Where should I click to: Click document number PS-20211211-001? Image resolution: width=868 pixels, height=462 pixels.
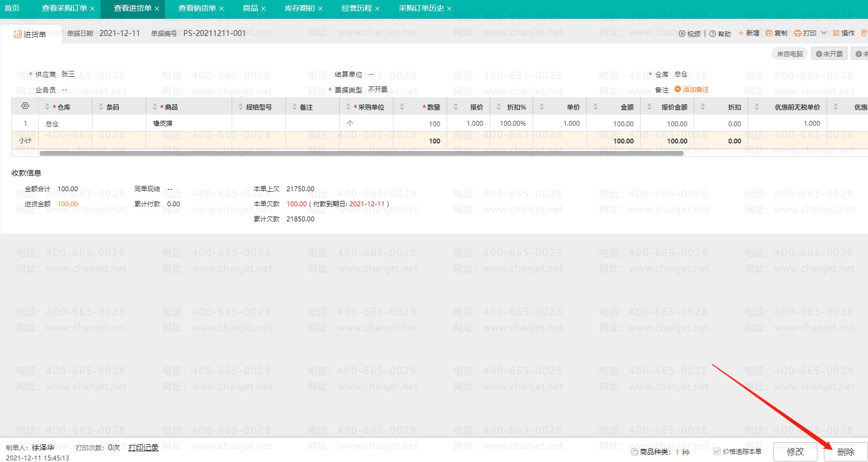coord(214,33)
